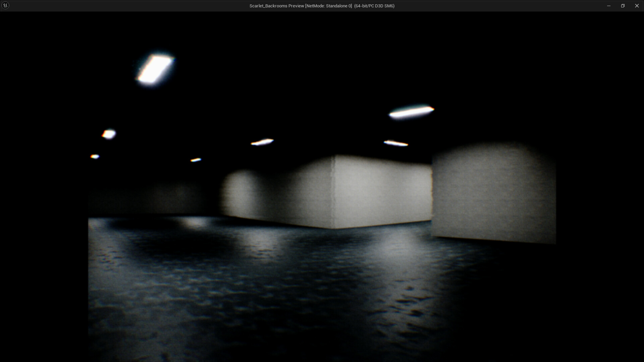Click the thin light strip right of center
Viewport: 644px width, 362px height.
pyautogui.click(x=396, y=143)
